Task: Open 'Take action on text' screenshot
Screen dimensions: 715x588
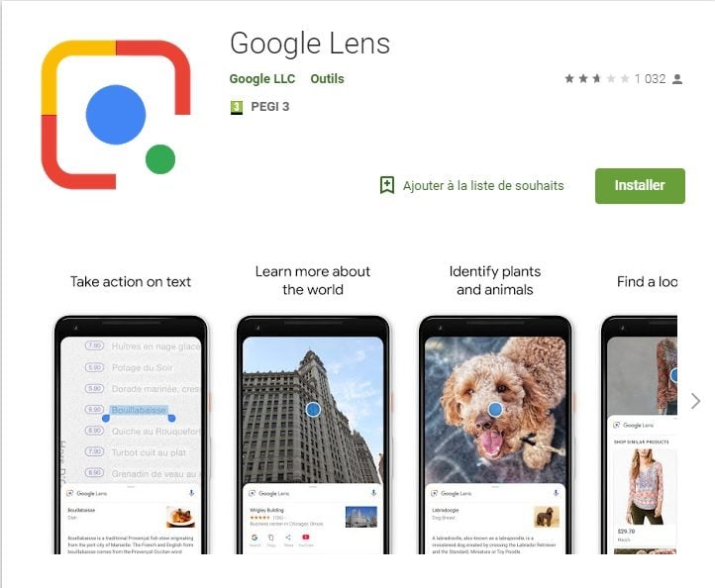Action: pyautogui.click(x=131, y=435)
